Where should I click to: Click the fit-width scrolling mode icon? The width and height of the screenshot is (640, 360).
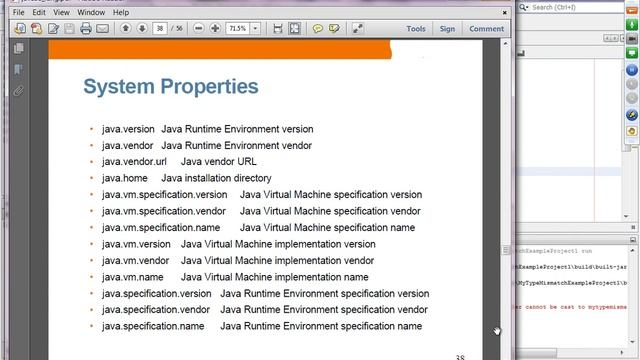tap(278, 29)
